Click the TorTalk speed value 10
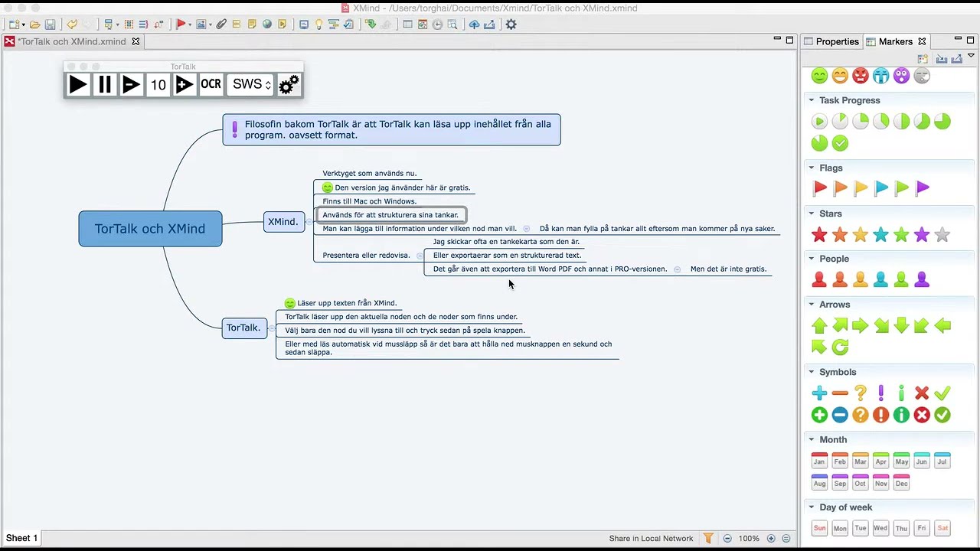Viewport: 980px width, 551px height. tap(158, 84)
